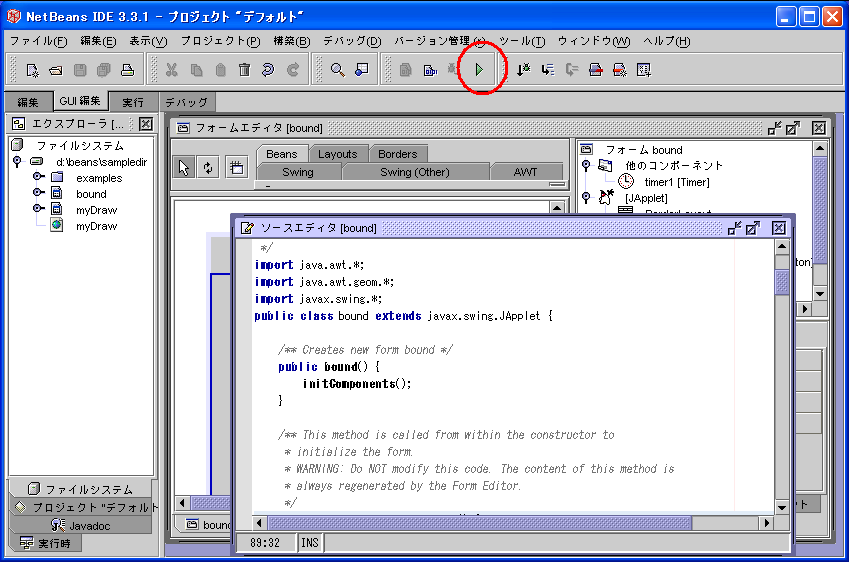
Task: Open the 編集(E) menu
Action: click(x=98, y=41)
